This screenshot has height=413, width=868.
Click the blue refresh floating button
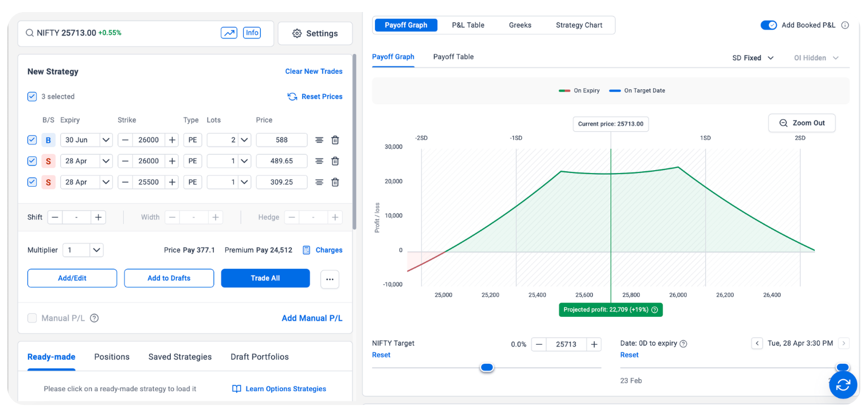coord(843,385)
